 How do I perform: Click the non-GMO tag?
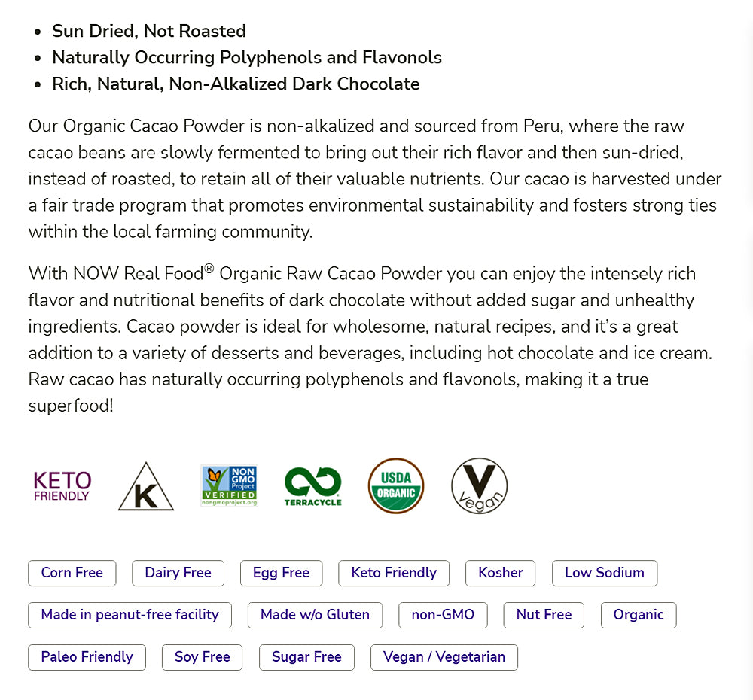point(443,615)
